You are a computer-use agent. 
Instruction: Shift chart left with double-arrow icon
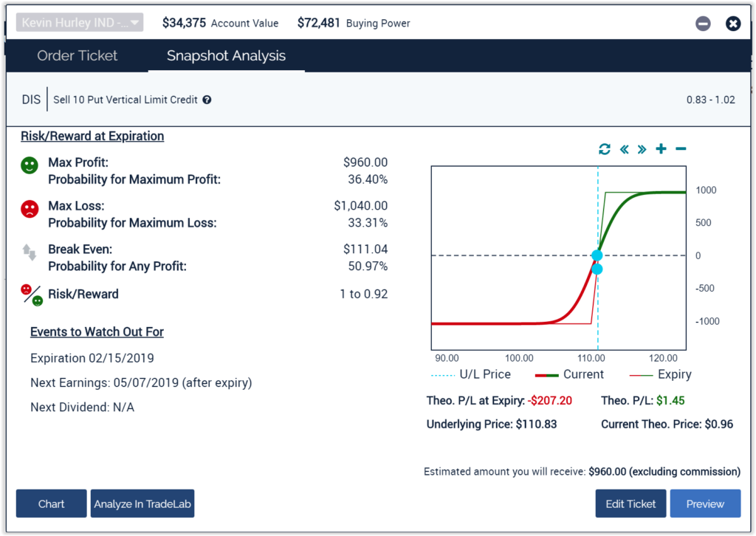coord(624,149)
